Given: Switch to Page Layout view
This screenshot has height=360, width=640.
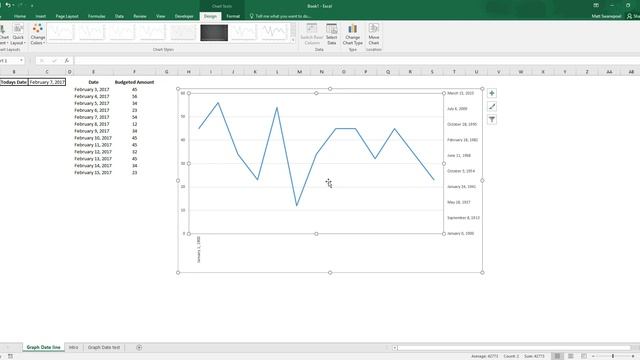Looking at the screenshot, I should [x=571, y=356].
